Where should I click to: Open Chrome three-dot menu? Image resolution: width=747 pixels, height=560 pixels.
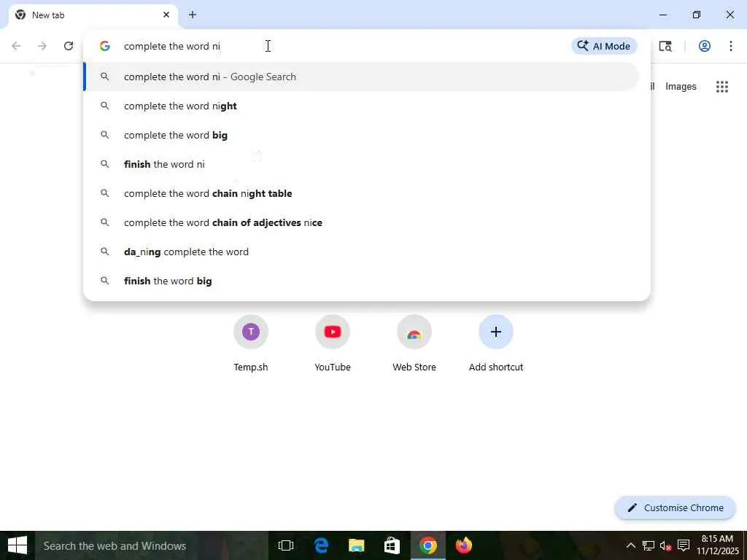click(731, 46)
